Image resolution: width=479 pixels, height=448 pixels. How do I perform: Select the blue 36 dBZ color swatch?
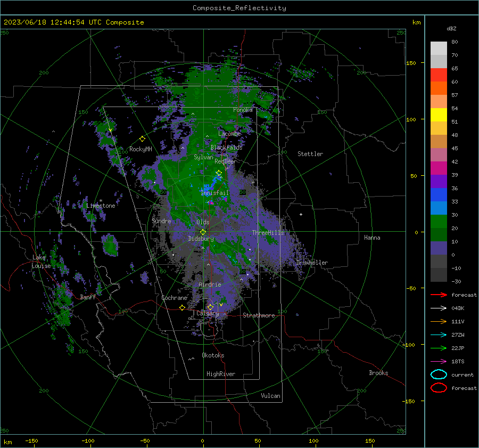pos(439,194)
